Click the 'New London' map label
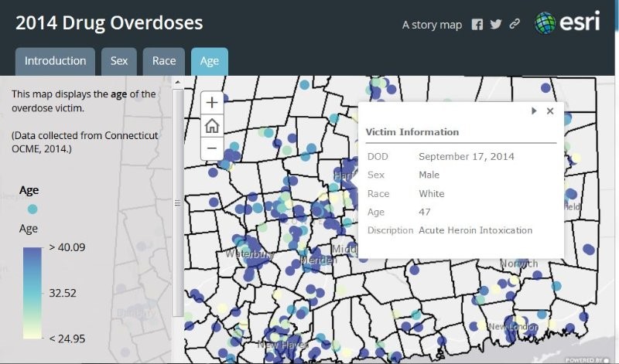Image resolution: width=619 pixels, height=364 pixels. 513,327
